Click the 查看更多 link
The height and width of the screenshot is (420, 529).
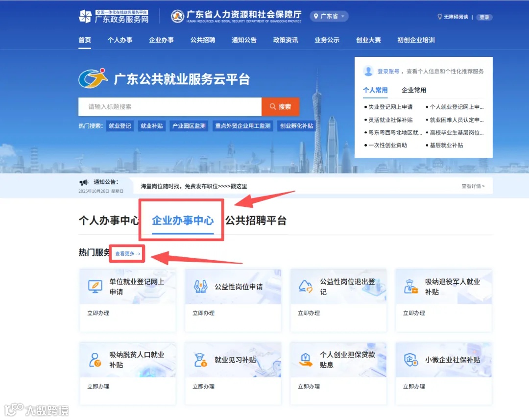pyautogui.click(x=127, y=253)
